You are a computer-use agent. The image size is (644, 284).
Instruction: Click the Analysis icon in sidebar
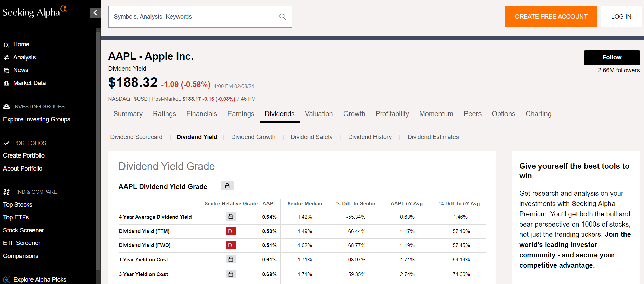6,57
